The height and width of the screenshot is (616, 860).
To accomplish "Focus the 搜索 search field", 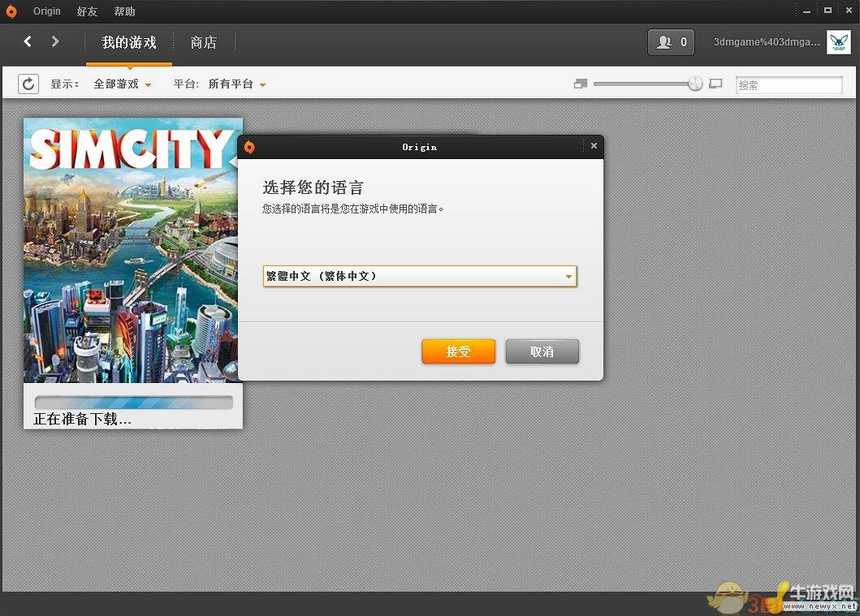I will [x=789, y=85].
